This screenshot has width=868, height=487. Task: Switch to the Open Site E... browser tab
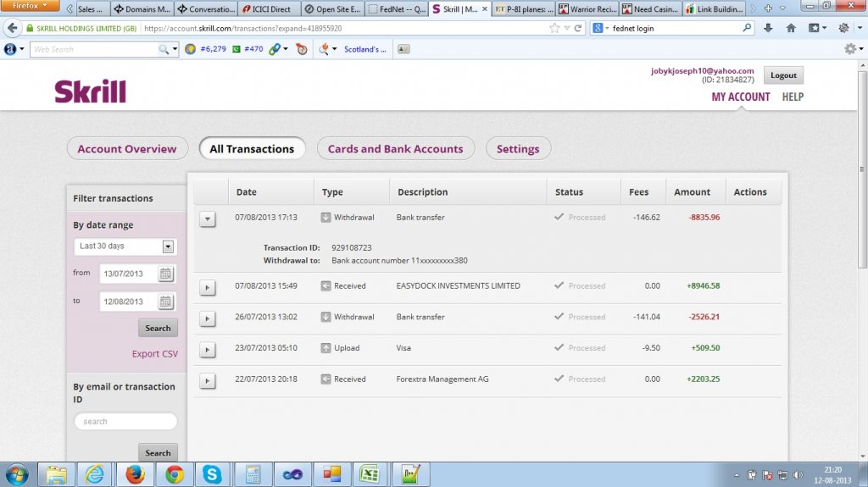click(333, 8)
